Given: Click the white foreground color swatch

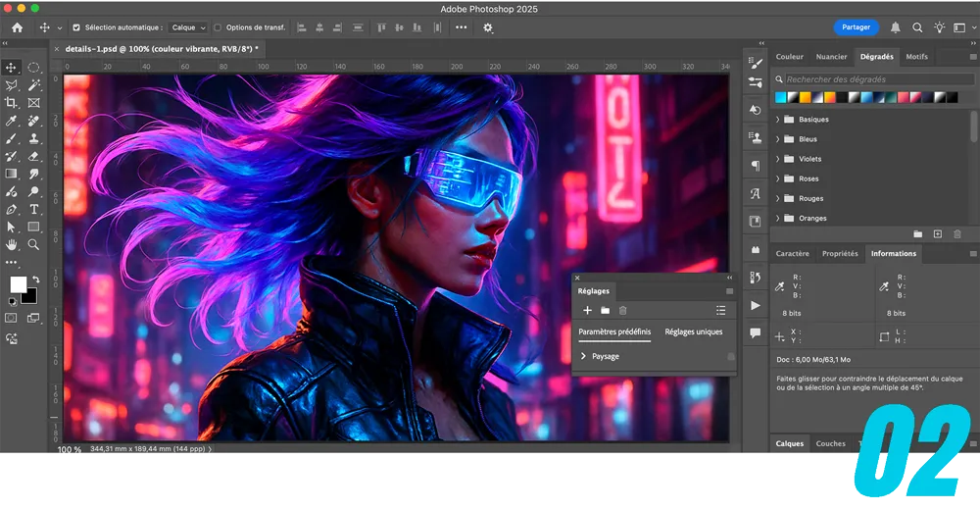Looking at the screenshot, I should 18,284.
